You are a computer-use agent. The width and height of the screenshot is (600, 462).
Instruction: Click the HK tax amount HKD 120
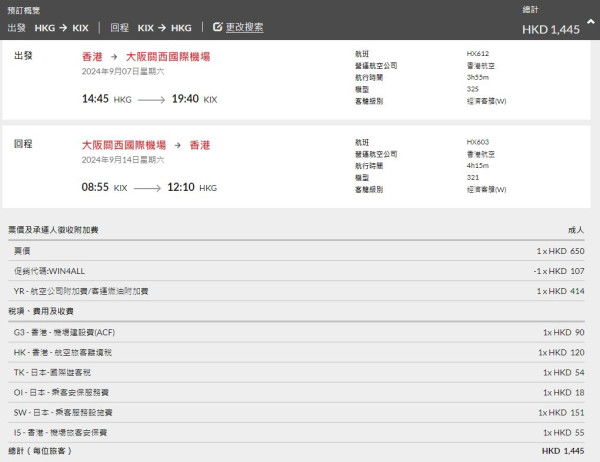561,353
